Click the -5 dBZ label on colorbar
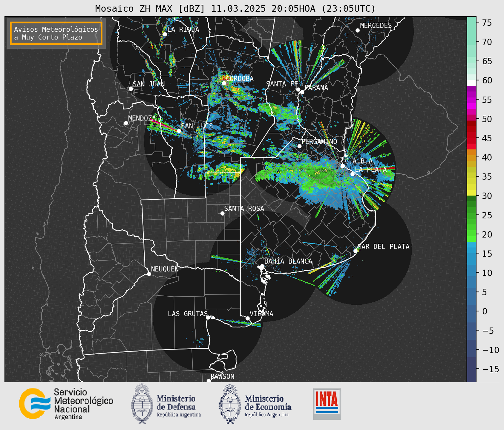The width and height of the screenshot is (504, 430). click(x=488, y=330)
